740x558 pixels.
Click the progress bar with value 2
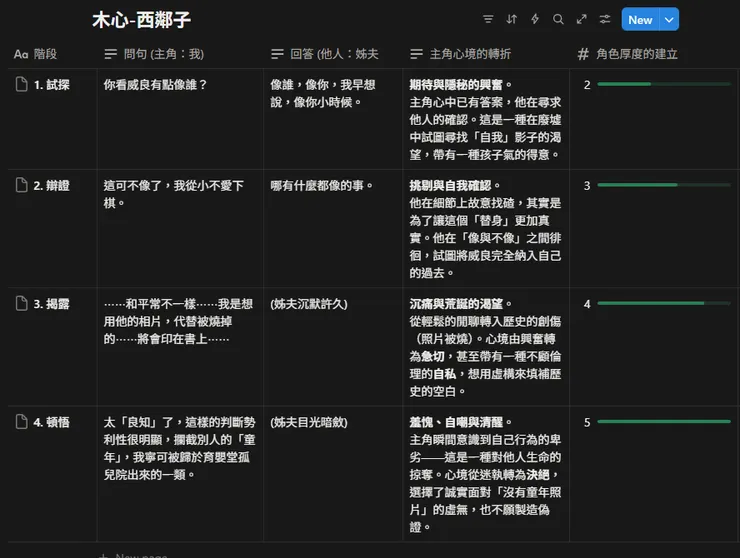click(x=664, y=84)
